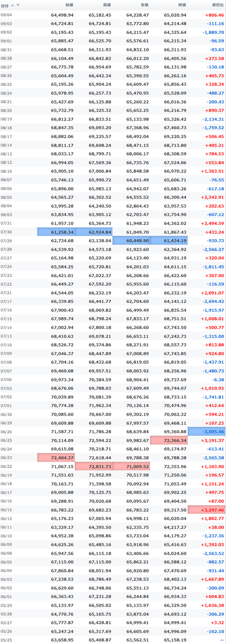Click the 安値 column header
The width and height of the screenshot is (226, 644).
tap(144, 5)
